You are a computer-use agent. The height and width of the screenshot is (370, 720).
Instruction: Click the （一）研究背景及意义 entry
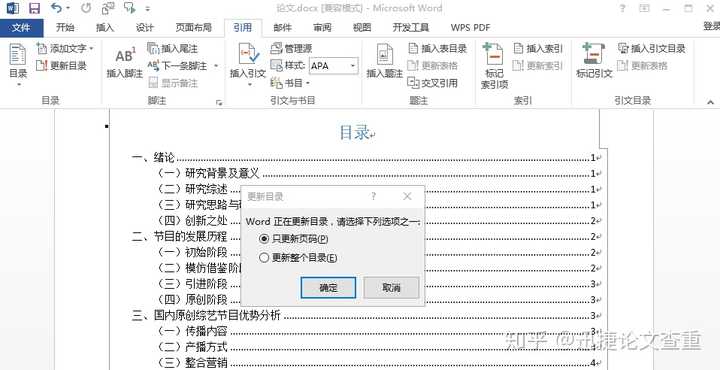coord(378,174)
